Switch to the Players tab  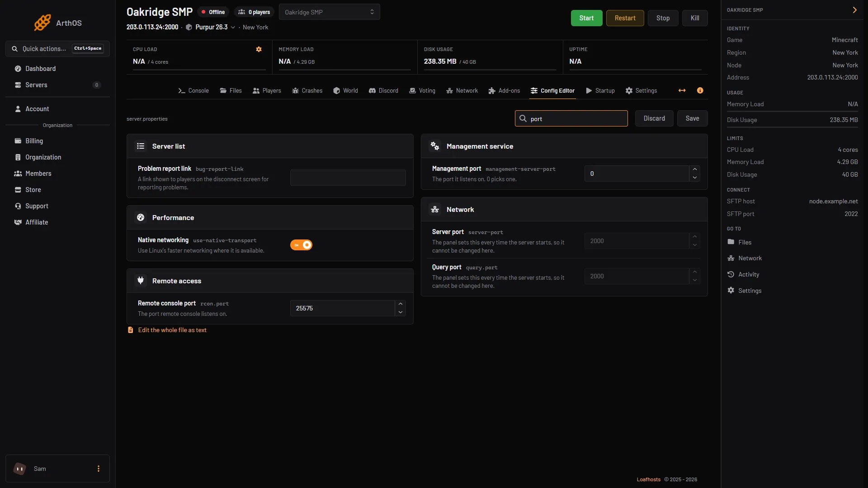[267, 90]
